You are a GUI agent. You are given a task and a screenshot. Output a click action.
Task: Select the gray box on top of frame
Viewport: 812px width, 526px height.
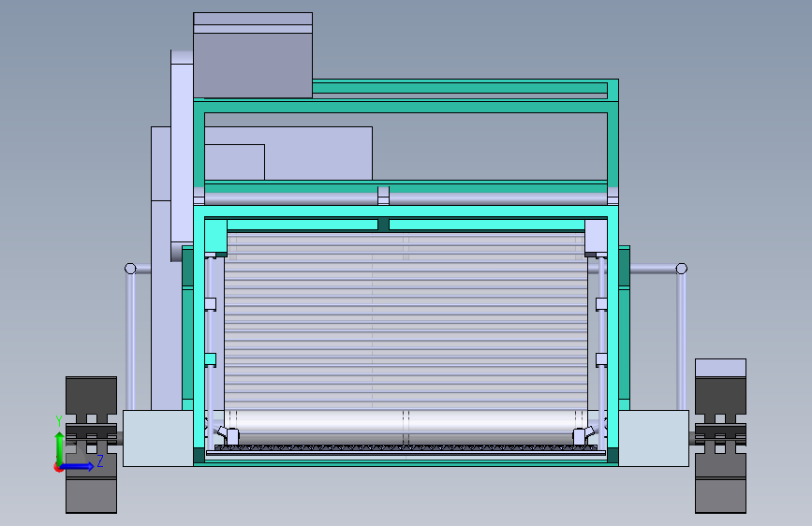253,55
